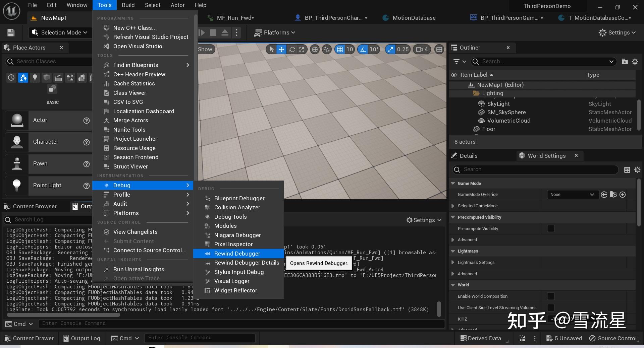Toggle the surface snapping icon in viewport
Image resolution: width=644 pixels, height=348 pixels.
click(x=326, y=50)
